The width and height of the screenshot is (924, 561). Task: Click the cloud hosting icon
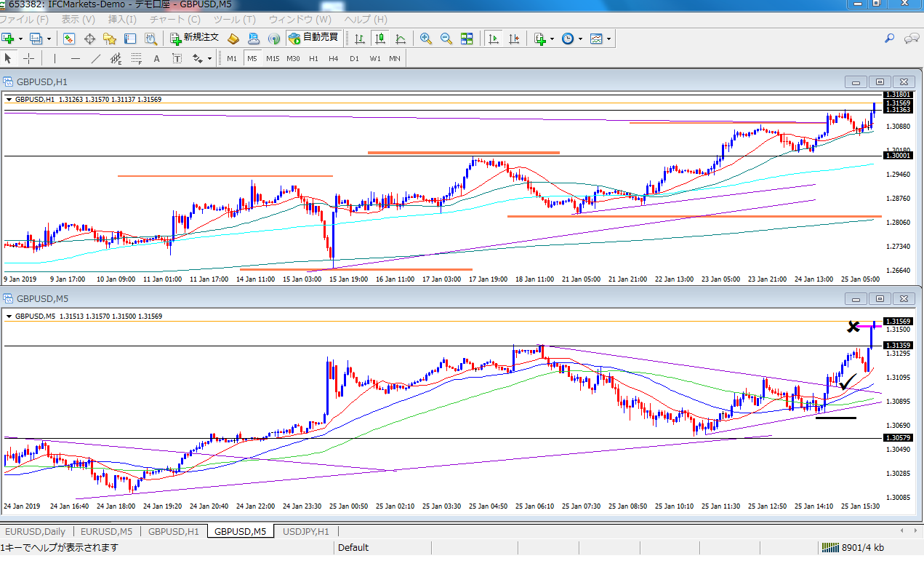pyautogui.click(x=254, y=38)
